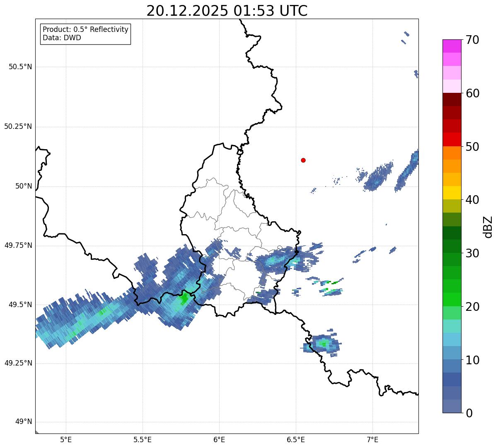Click the orange colorbar swatch just below 50
Screen dimensions: 498x448
click(x=452, y=153)
